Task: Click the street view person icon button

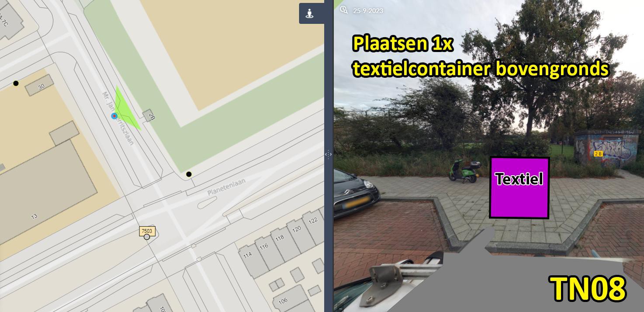Action: tap(310, 14)
